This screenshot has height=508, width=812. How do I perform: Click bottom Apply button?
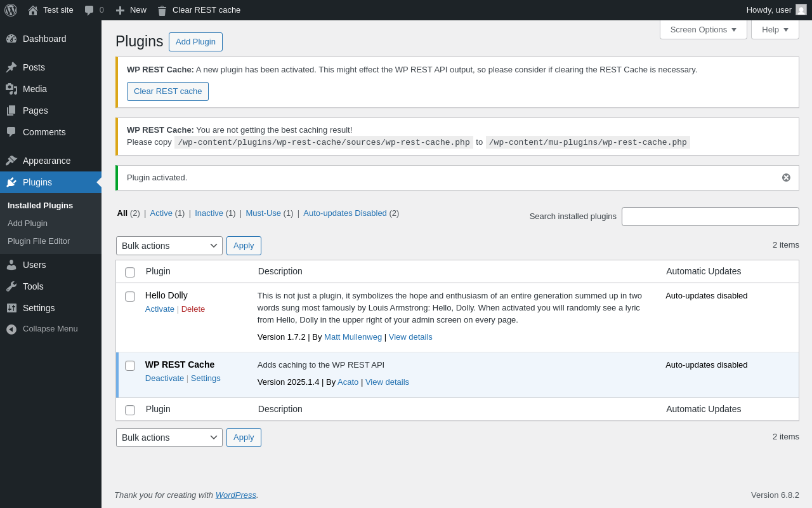pyautogui.click(x=244, y=438)
